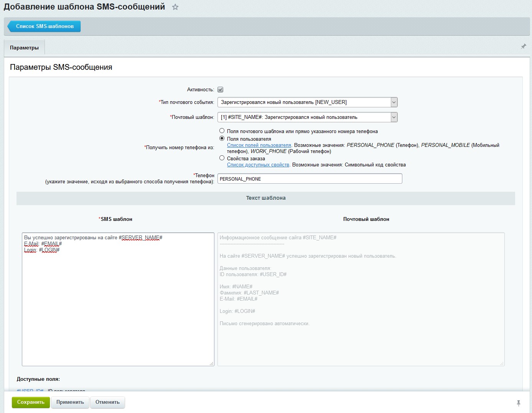
Task: Grab the SMS шаблон textarea resize handle
Action: [x=212, y=364]
